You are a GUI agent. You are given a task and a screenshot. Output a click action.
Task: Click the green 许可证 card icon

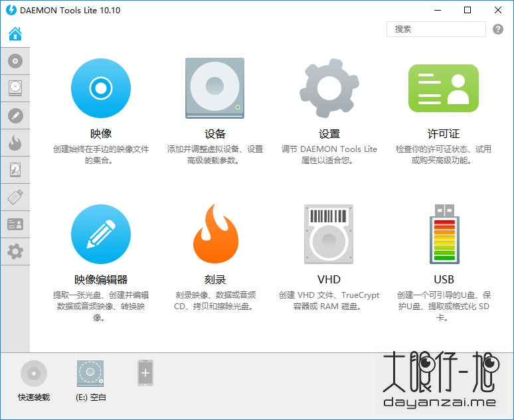443,88
